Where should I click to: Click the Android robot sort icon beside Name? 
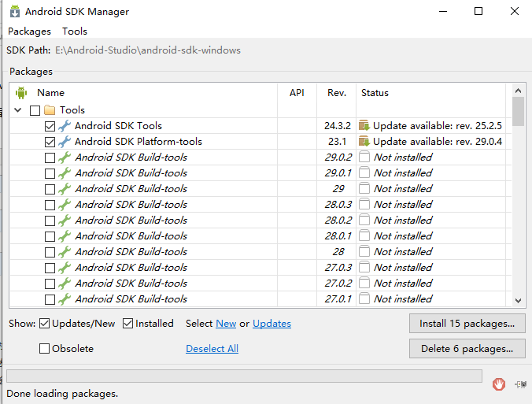pyautogui.click(x=21, y=93)
